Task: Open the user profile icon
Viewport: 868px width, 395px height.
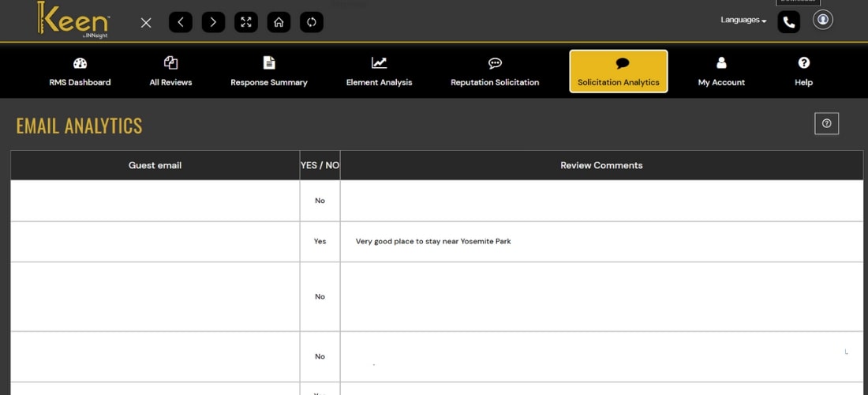Action: coord(823,20)
